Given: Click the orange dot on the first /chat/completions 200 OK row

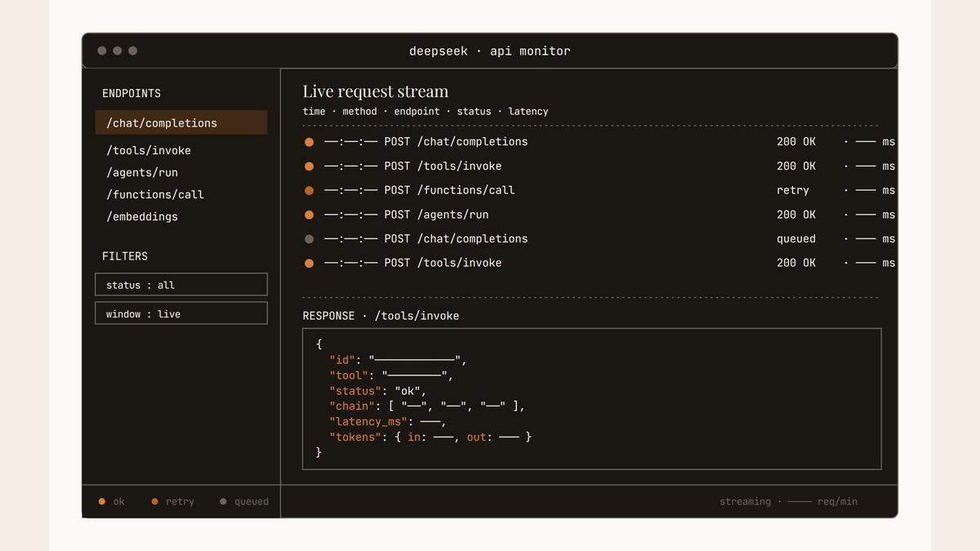Looking at the screenshot, I should click(309, 142).
